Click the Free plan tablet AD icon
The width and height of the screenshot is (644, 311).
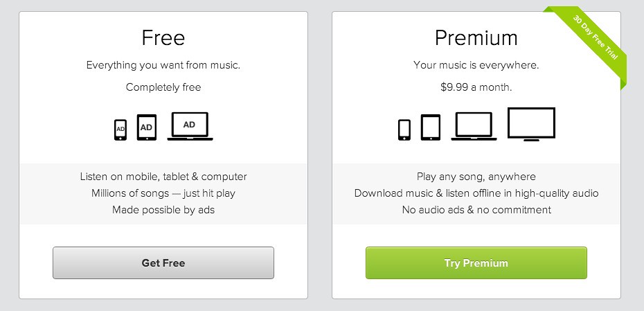pos(146,127)
